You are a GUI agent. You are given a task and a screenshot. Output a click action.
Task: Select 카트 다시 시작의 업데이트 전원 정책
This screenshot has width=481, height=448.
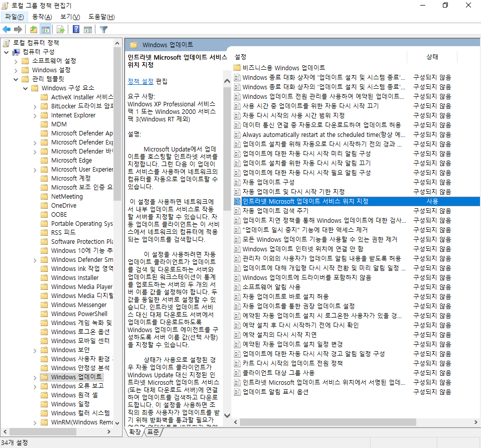pos(292,363)
